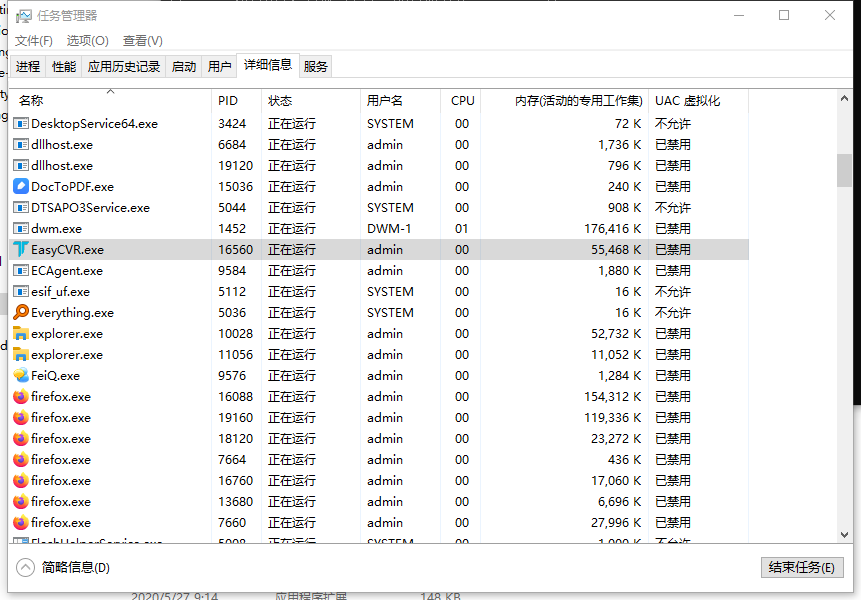The width and height of the screenshot is (861, 600).
Task: Open the 查看(V) menu
Action: (x=143, y=41)
